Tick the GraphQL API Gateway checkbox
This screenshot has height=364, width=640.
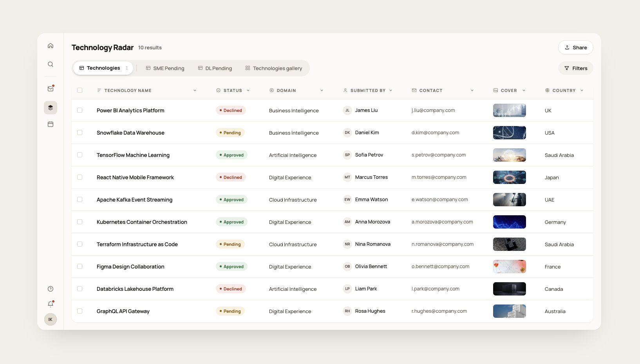point(80,311)
